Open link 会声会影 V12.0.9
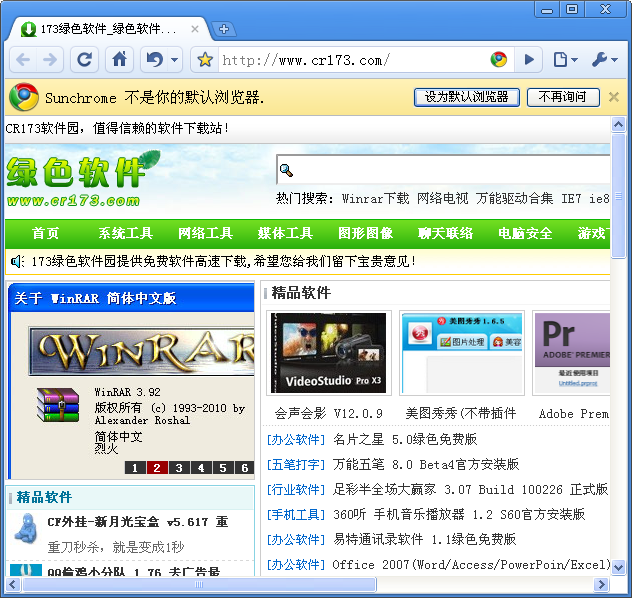This screenshot has height=598, width=632. [x=328, y=413]
